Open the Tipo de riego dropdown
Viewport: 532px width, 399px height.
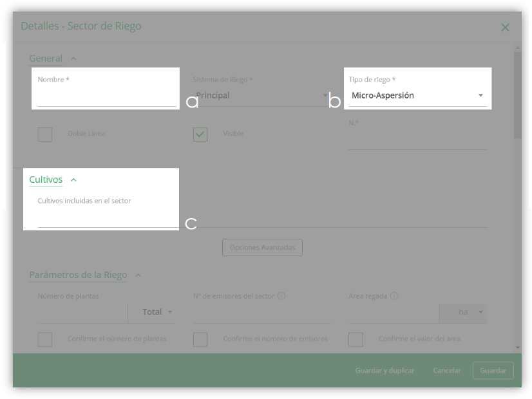[417, 96]
